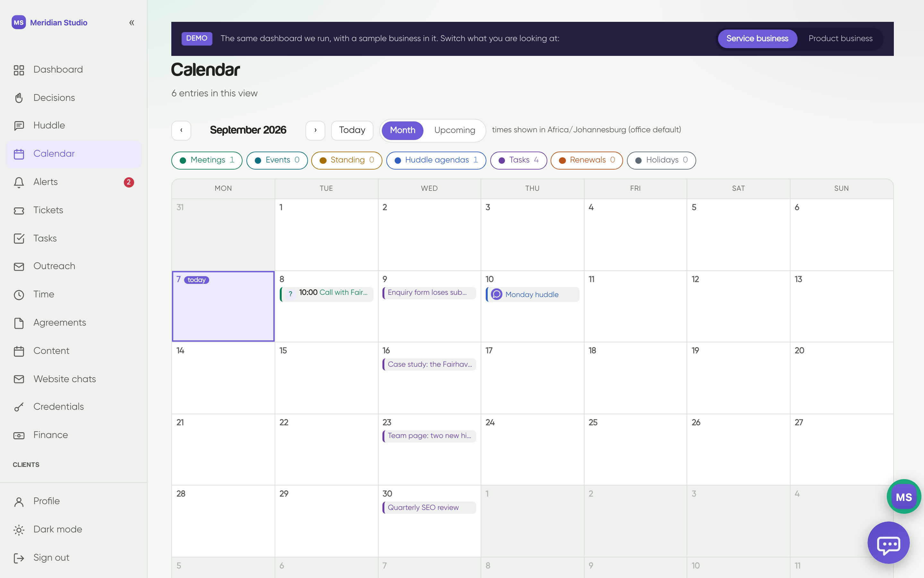
Task: Click the huddle icon on Monday huddle entry
Action: [x=496, y=294]
